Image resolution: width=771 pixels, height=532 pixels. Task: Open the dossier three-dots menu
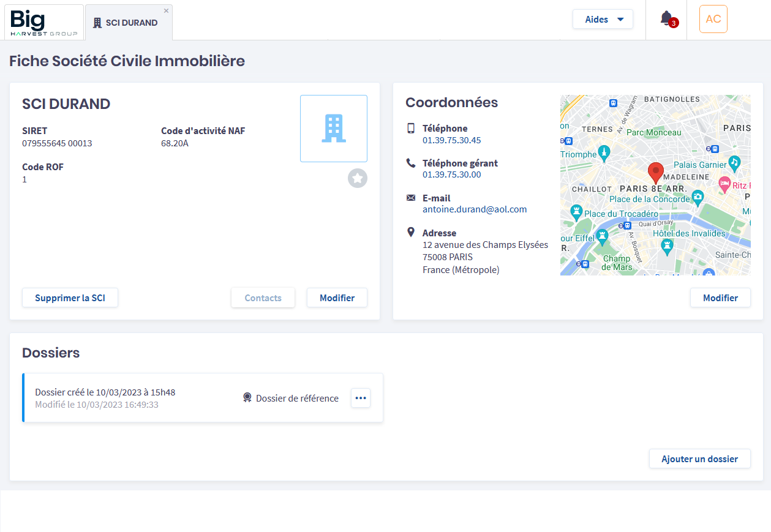coord(361,398)
